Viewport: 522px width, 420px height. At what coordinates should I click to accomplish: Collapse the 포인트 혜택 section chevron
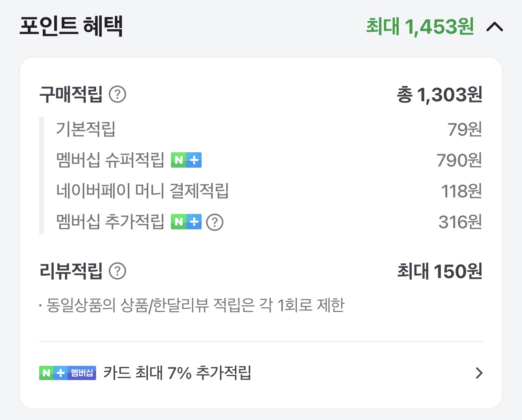[494, 27]
